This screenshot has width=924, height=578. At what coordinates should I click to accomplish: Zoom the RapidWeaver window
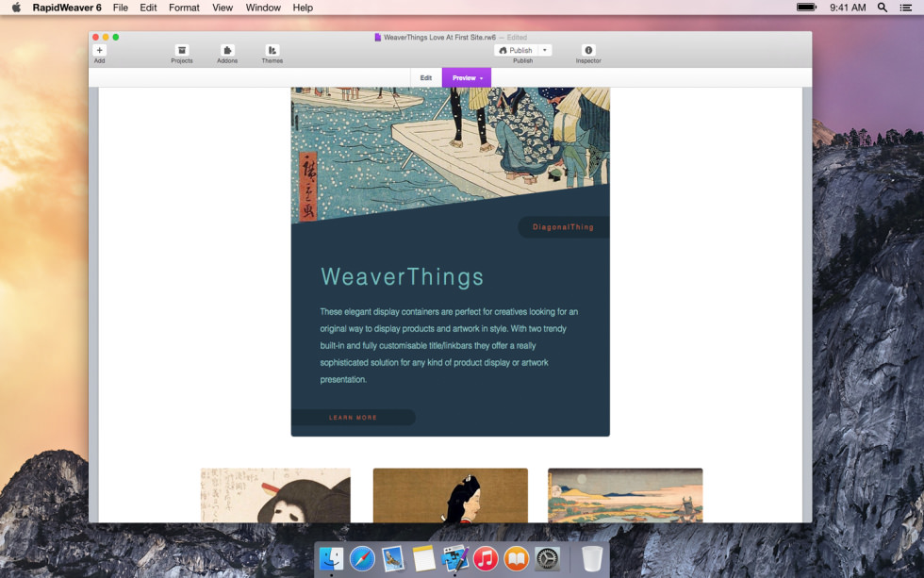(115, 37)
